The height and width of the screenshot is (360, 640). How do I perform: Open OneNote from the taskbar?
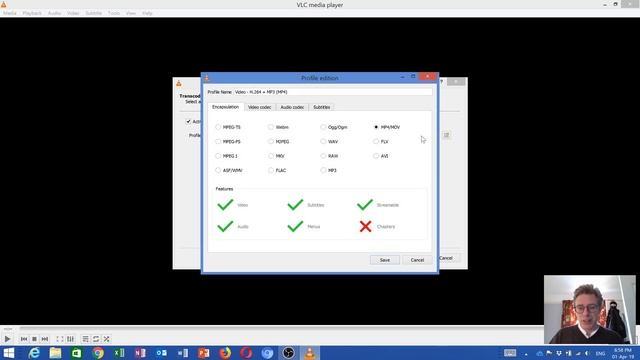(x=140, y=353)
